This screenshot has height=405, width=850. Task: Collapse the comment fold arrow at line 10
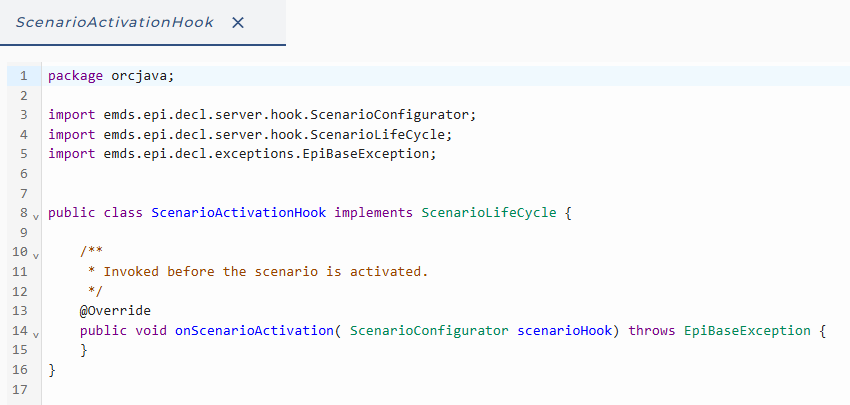(x=36, y=255)
